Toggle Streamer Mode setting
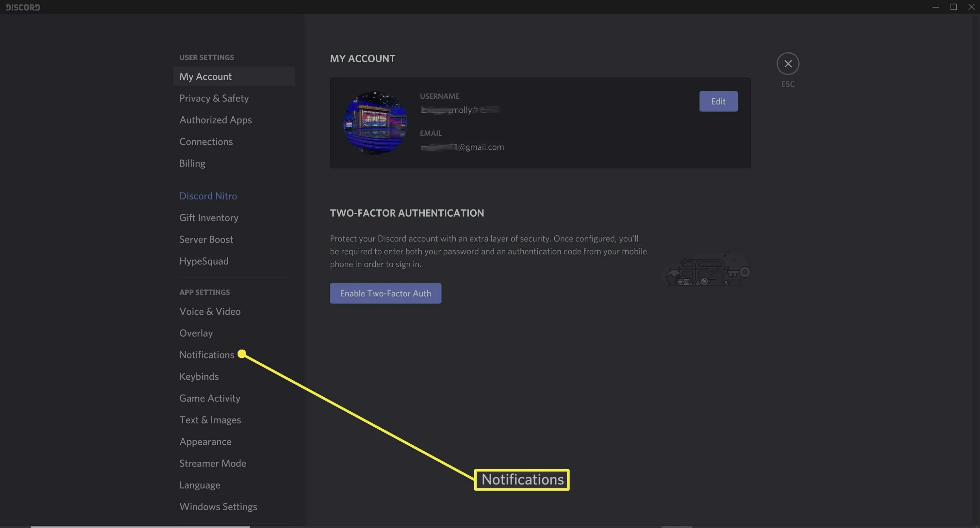This screenshot has width=980, height=528. 213,463
